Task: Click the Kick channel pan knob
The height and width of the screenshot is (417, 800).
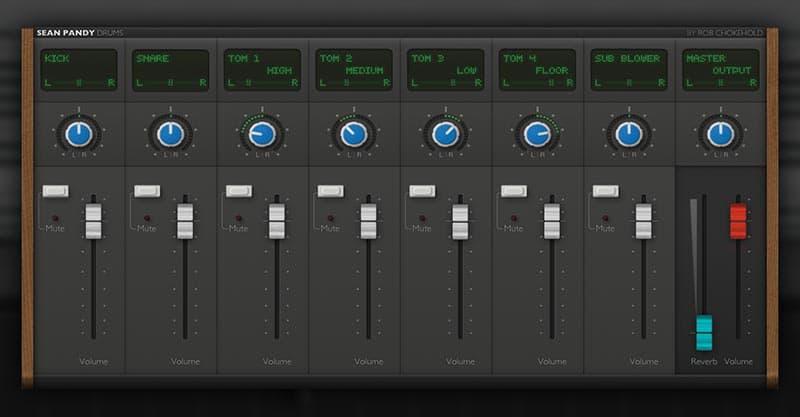Action: coord(79,134)
